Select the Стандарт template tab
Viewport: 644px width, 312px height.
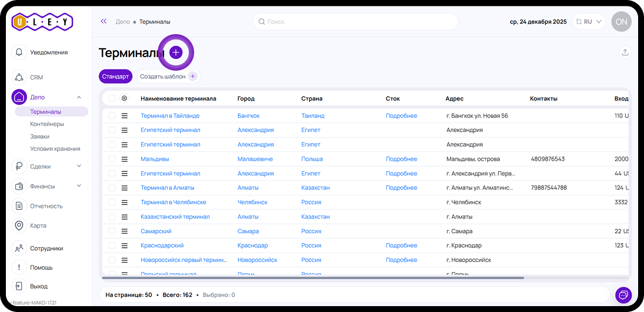[115, 77]
